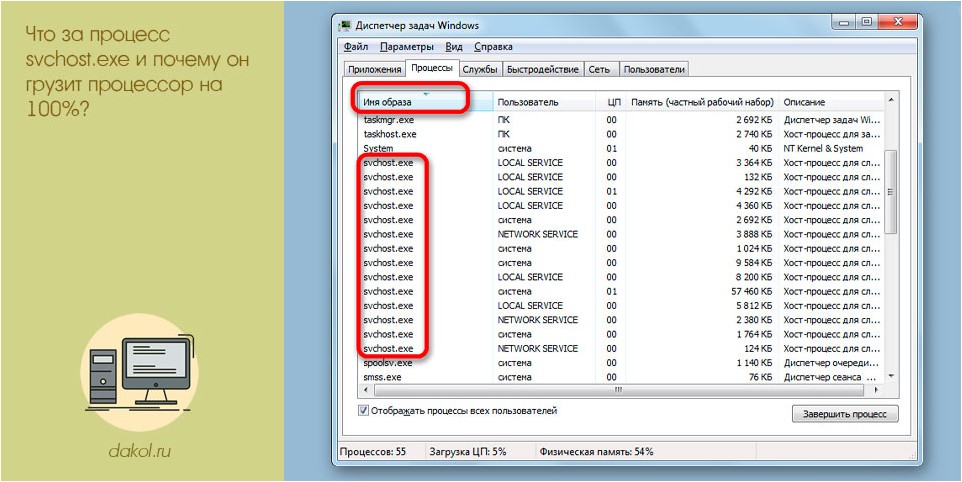This screenshot has width=962, height=482.
Task: Click the horizontal scrollbar left arrow
Action: [x=366, y=390]
